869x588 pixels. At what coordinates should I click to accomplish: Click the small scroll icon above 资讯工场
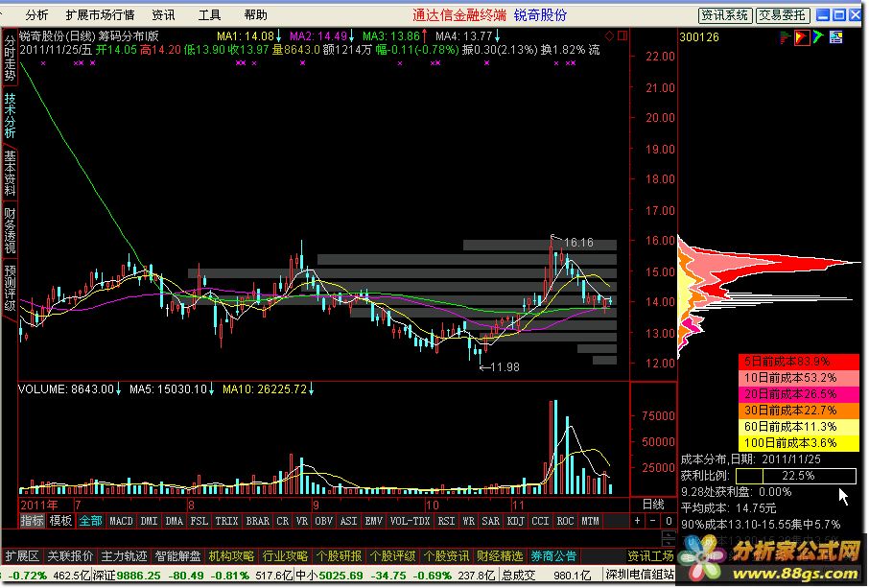pos(669,538)
